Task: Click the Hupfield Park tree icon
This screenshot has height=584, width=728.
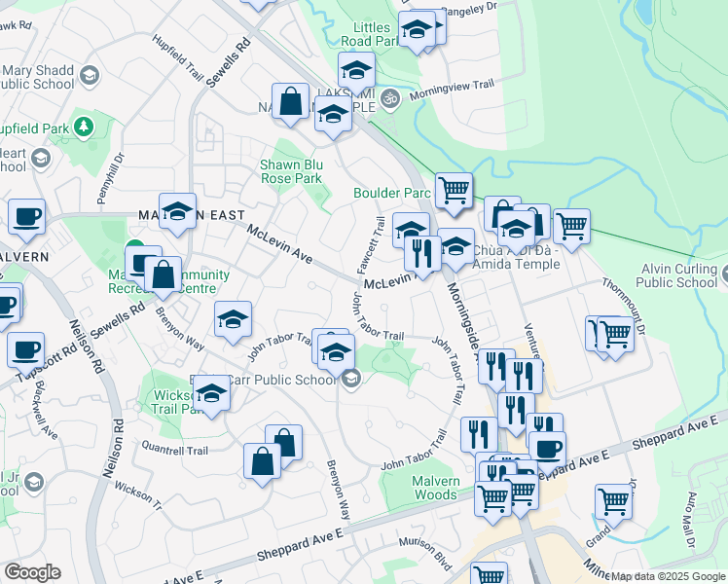Action: [84, 127]
